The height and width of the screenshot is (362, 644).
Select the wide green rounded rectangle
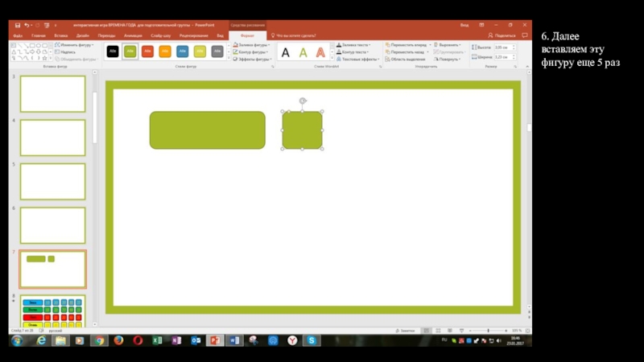pyautogui.click(x=208, y=130)
